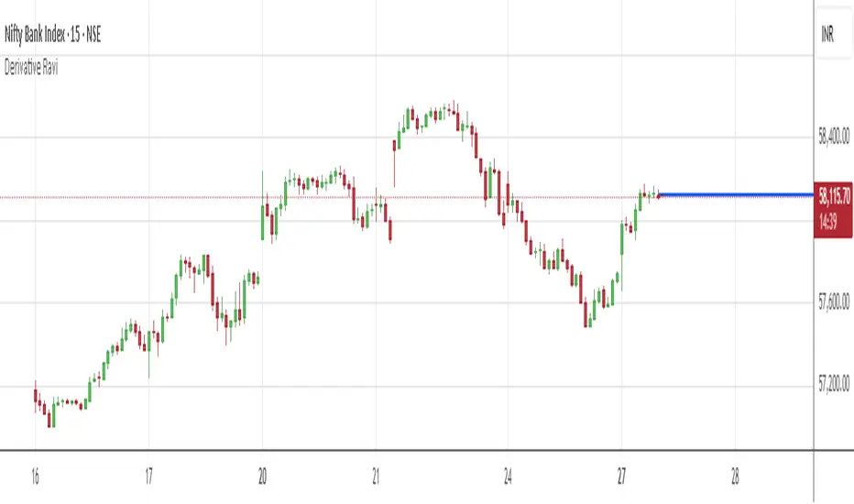The height and width of the screenshot is (504, 854).
Task: Select the blue horizontal line after the last candle
Action: point(733,195)
